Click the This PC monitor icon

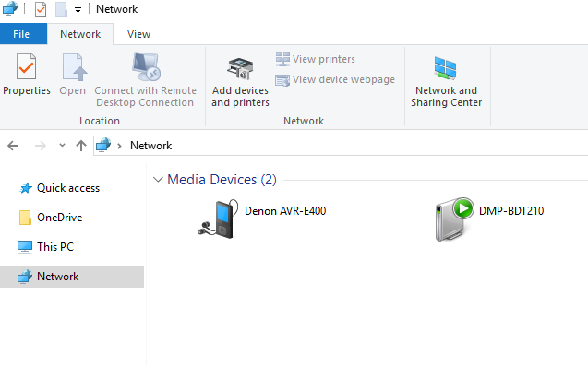(x=25, y=247)
